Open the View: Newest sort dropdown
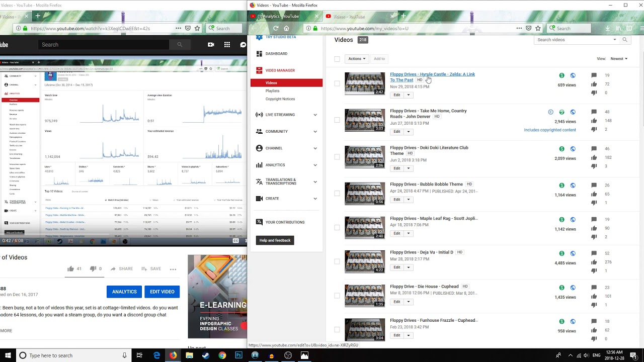The width and height of the screenshot is (644, 362). coord(619,59)
